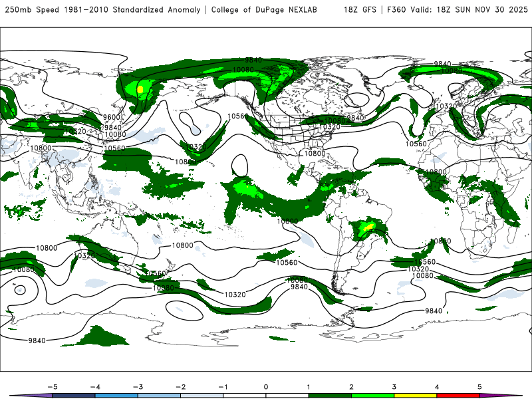532x399 pixels.
Task: Click the positive '2' colorbar tick label
Action: pos(352,387)
